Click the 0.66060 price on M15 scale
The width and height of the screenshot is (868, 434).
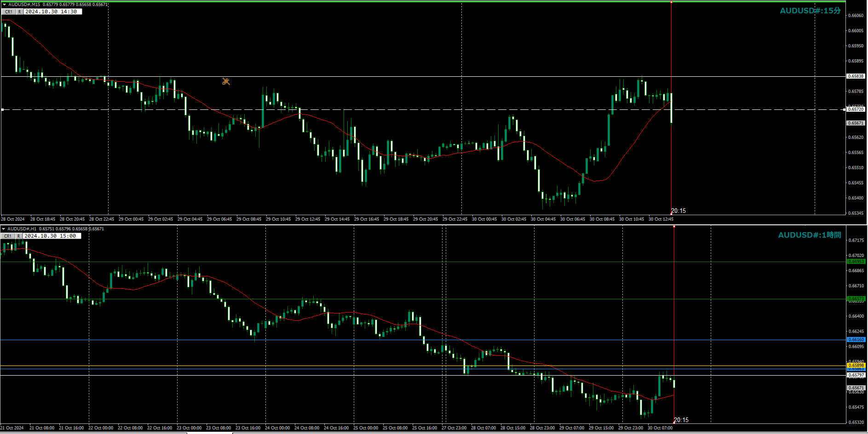pyautogui.click(x=856, y=16)
